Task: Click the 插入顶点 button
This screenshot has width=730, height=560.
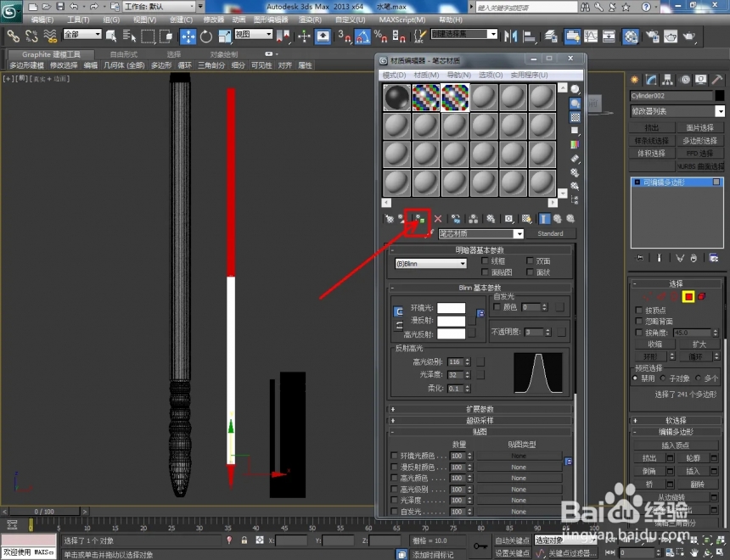Action: pos(675,445)
